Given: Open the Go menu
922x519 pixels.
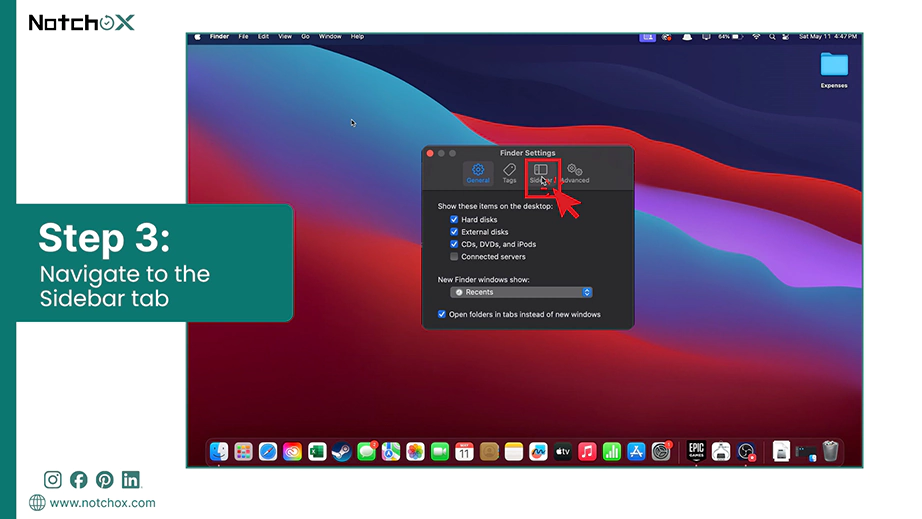Looking at the screenshot, I should coord(305,36).
